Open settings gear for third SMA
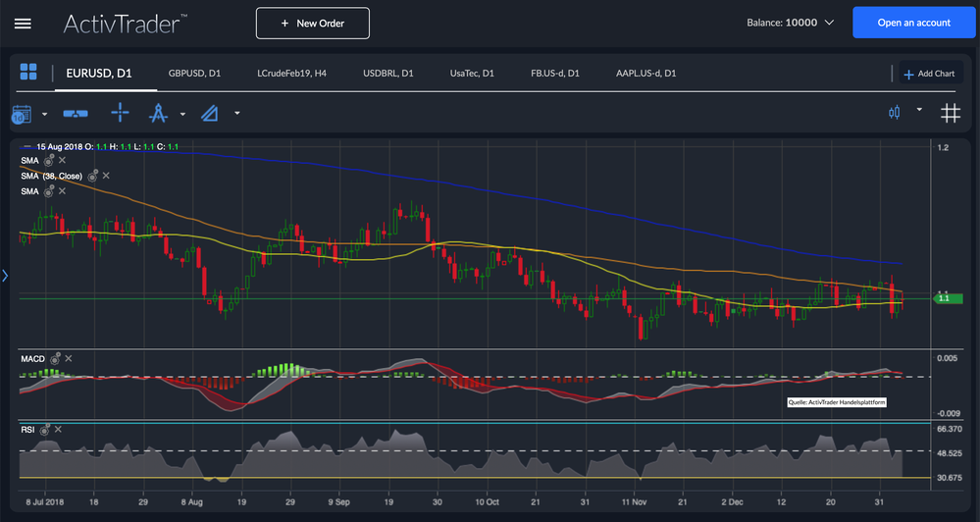Viewport: 980px width, 522px height. 49,191
